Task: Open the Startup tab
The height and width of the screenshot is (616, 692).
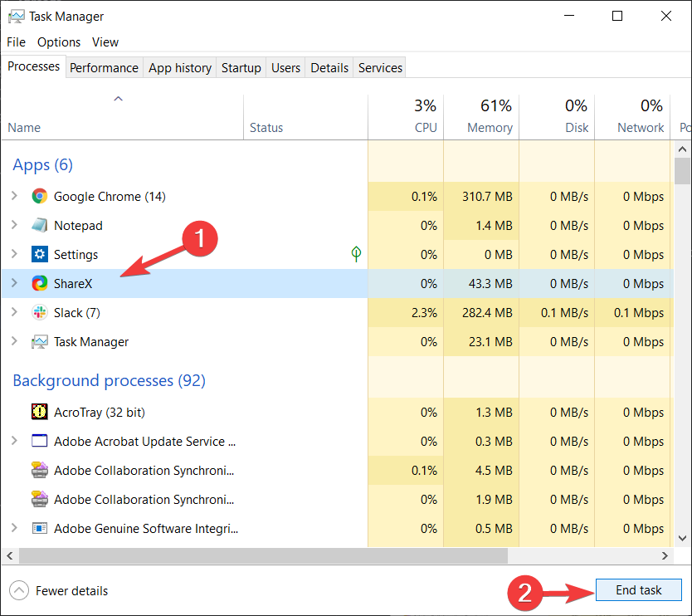Action: coord(241,67)
